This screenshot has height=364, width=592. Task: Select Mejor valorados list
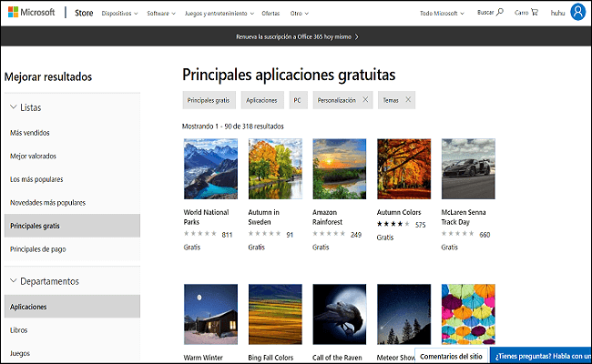click(x=33, y=157)
